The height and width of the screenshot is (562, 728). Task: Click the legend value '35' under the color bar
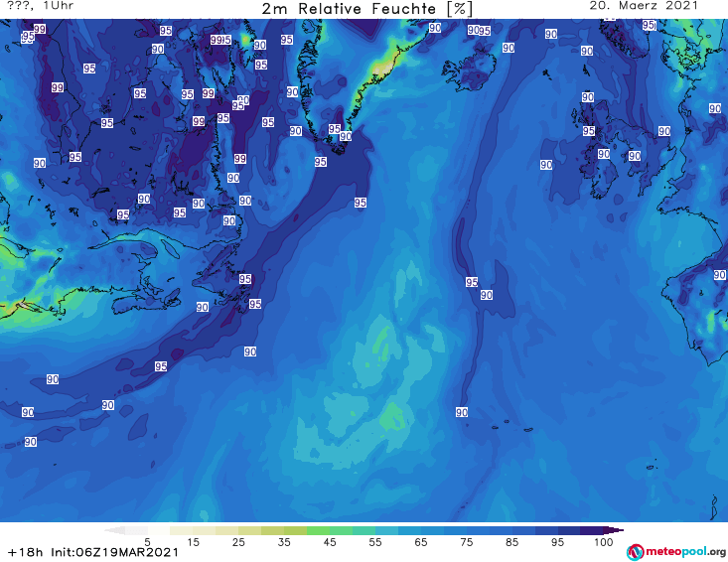click(x=284, y=542)
